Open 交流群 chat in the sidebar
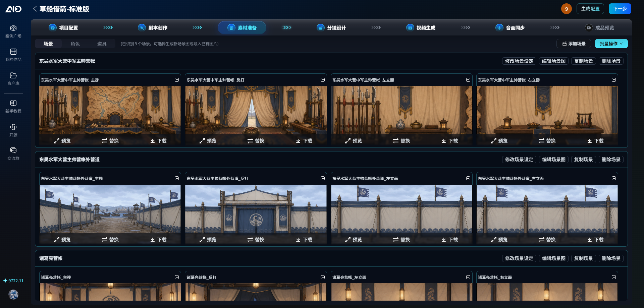Image resolution: width=644 pixels, height=308 pixels. (x=13, y=154)
